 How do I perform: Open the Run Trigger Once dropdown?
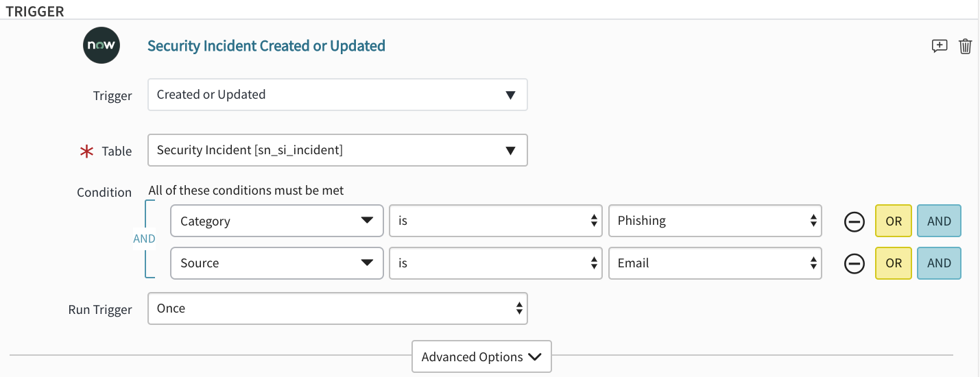337,308
